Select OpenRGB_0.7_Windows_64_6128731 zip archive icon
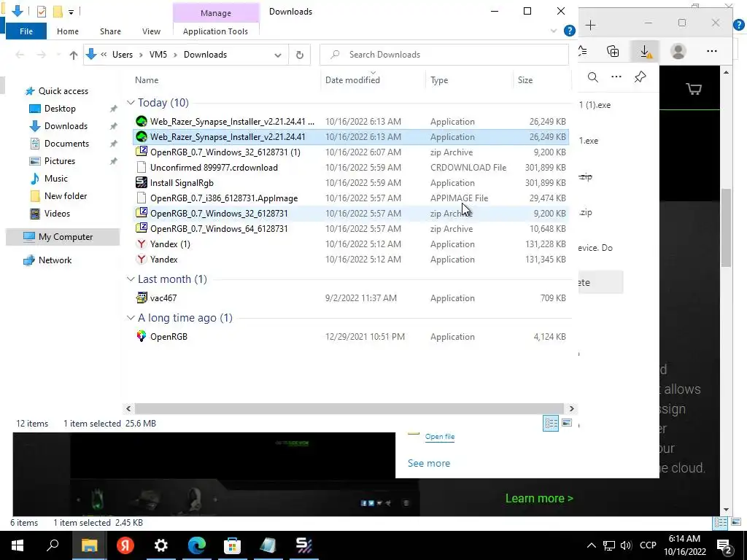 pyautogui.click(x=141, y=228)
